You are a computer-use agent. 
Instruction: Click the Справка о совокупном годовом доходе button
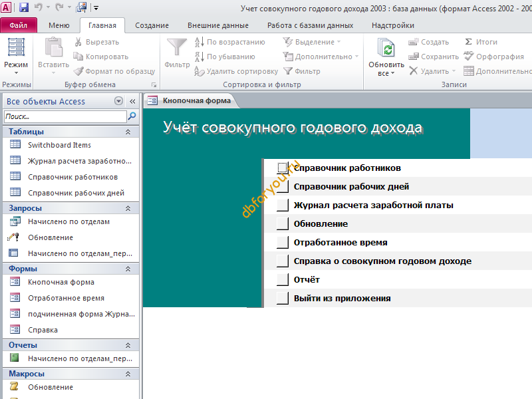283,261
